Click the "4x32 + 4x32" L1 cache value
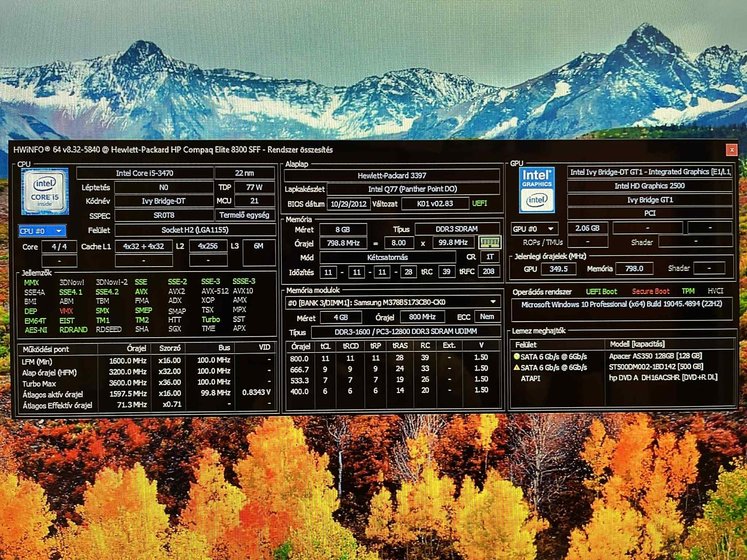This screenshot has width=747, height=560. (x=143, y=247)
